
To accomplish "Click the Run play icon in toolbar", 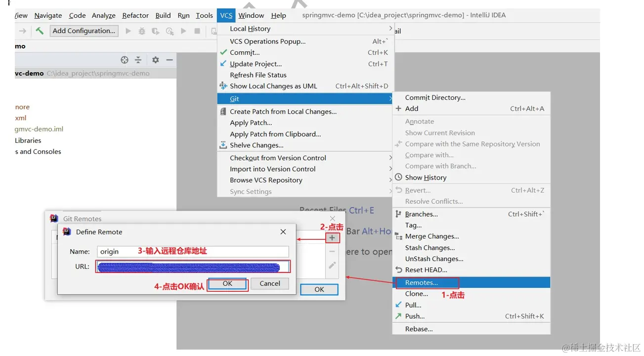I will point(129,31).
